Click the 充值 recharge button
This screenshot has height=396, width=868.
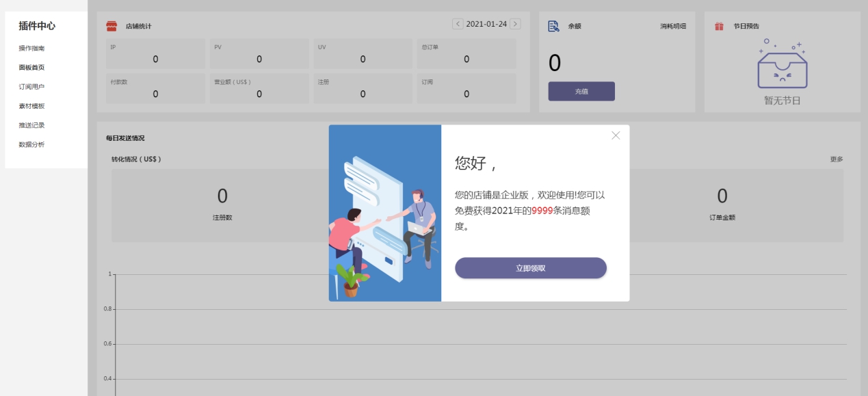[x=581, y=91]
